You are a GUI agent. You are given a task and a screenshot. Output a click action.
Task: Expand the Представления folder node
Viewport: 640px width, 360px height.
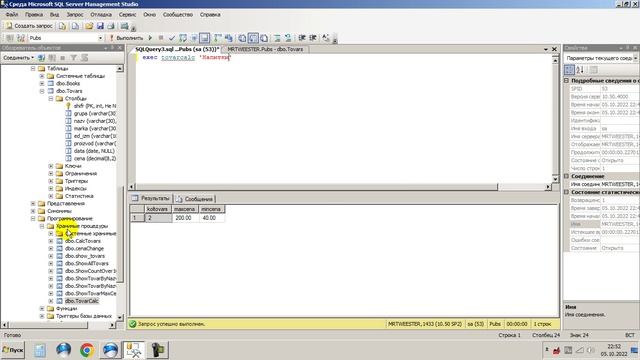[x=33, y=203]
